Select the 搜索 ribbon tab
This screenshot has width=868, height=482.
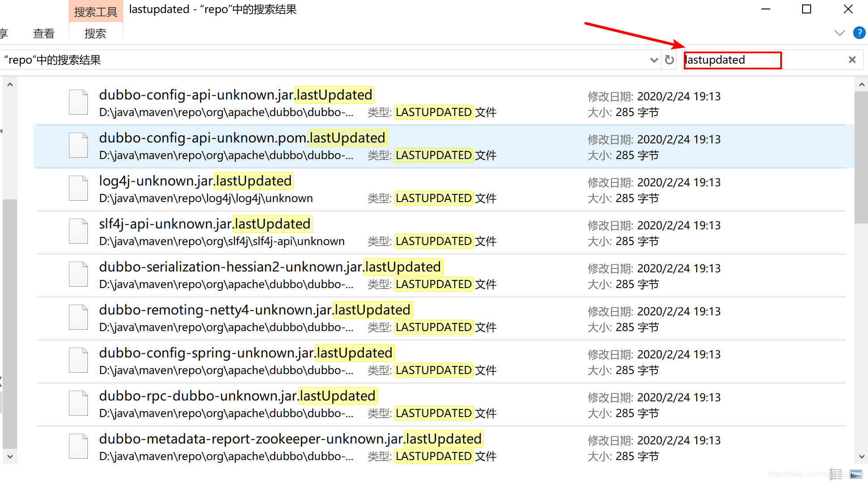click(95, 34)
